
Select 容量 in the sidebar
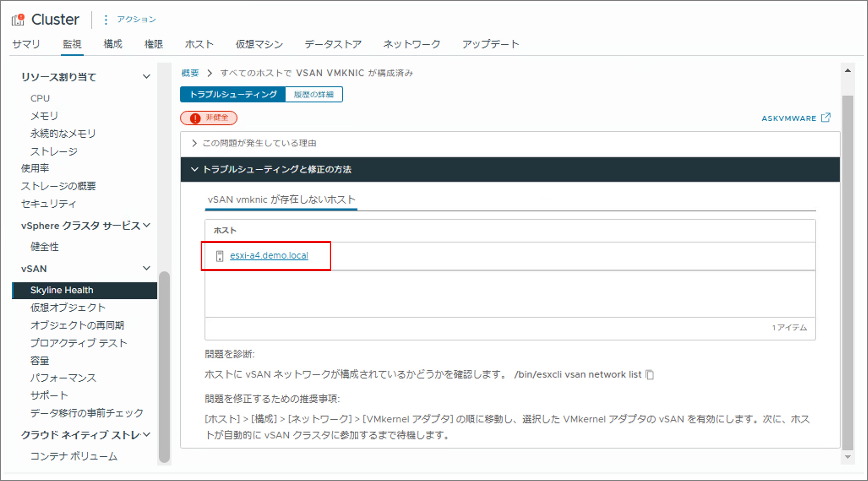40,361
